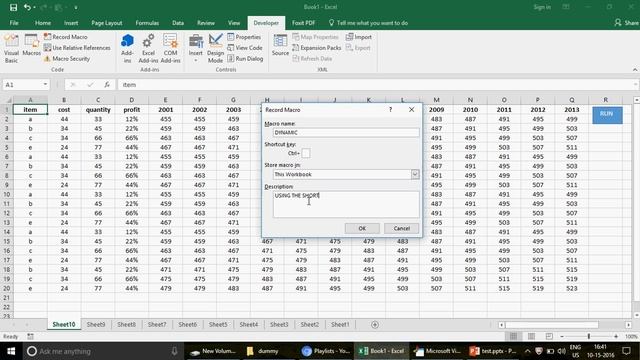The image size is (640, 360).
Task: Open test.pptx PowerPoint in taskbar
Action: coord(493,351)
